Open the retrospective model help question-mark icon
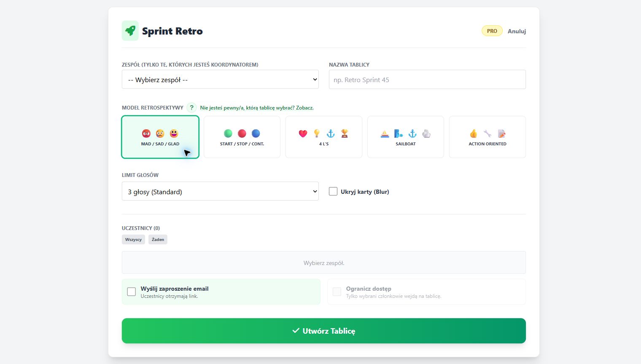The width and height of the screenshot is (641, 364). tap(191, 108)
